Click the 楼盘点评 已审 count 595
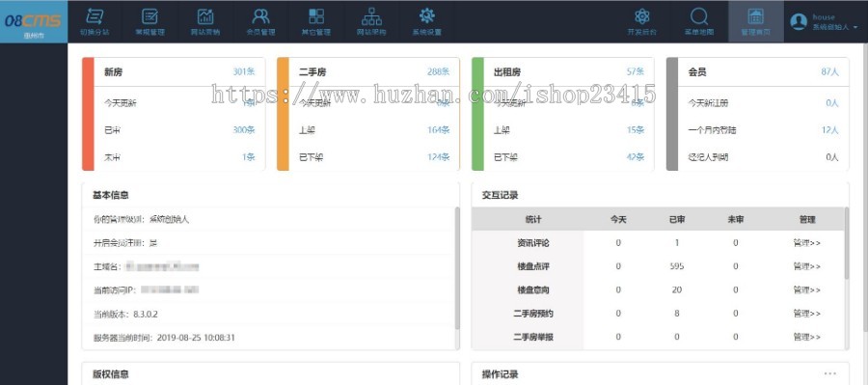The image size is (868, 385). coord(676,266)
